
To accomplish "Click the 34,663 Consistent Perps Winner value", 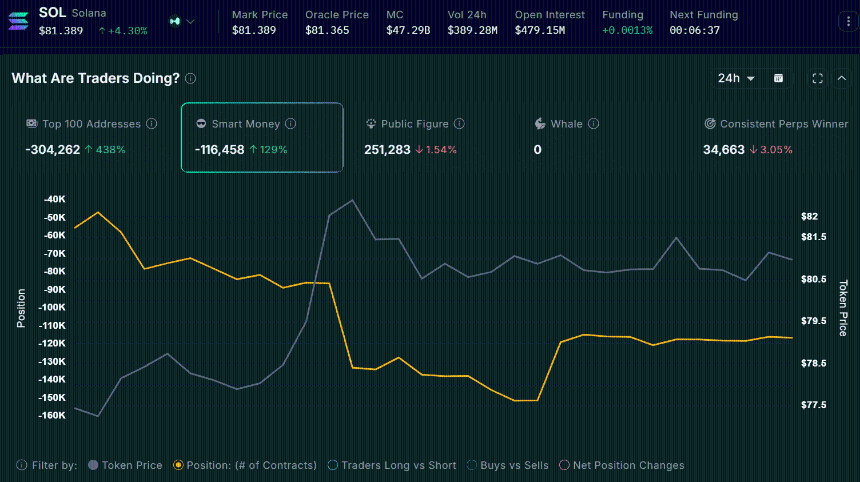I will tap(724, 150).
